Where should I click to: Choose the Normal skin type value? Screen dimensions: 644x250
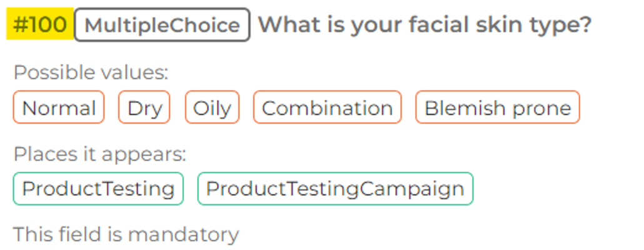tap(59, 107)
